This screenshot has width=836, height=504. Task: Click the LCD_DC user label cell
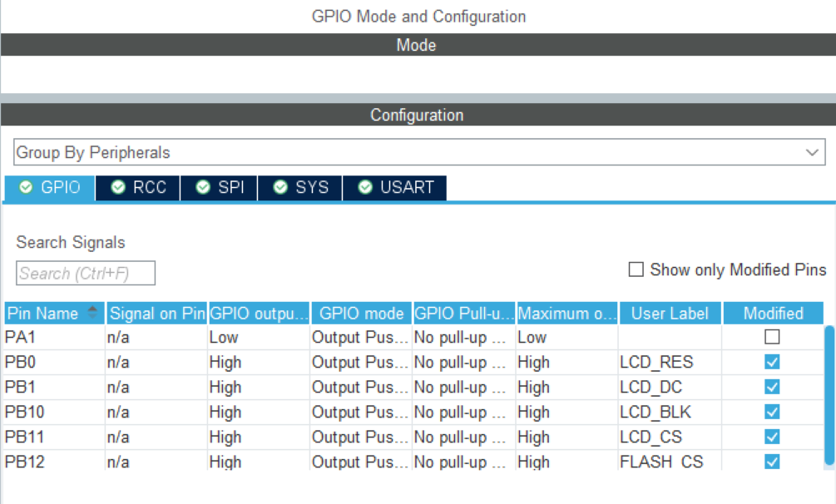pyautogui.click(x=670, y=387)
